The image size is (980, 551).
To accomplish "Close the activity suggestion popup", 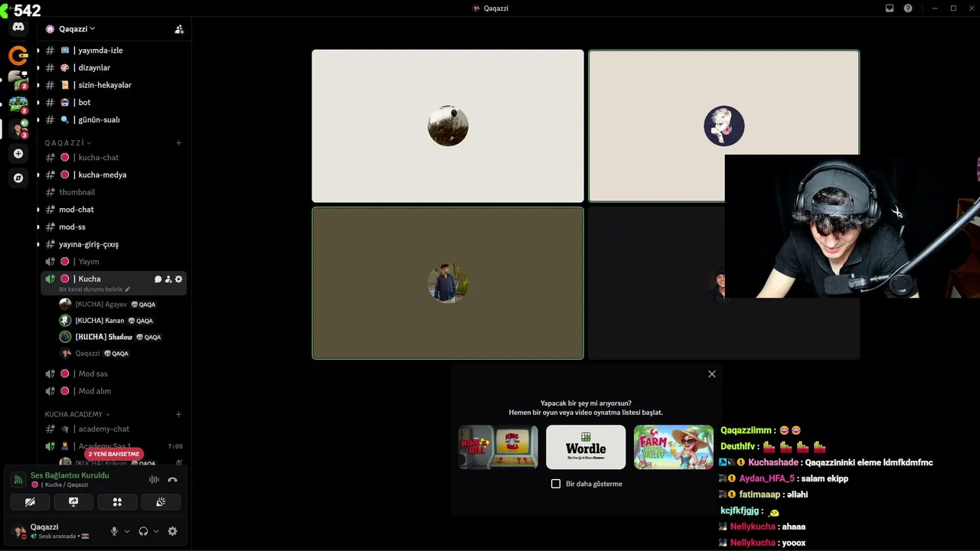I will (x=712, y=374).
